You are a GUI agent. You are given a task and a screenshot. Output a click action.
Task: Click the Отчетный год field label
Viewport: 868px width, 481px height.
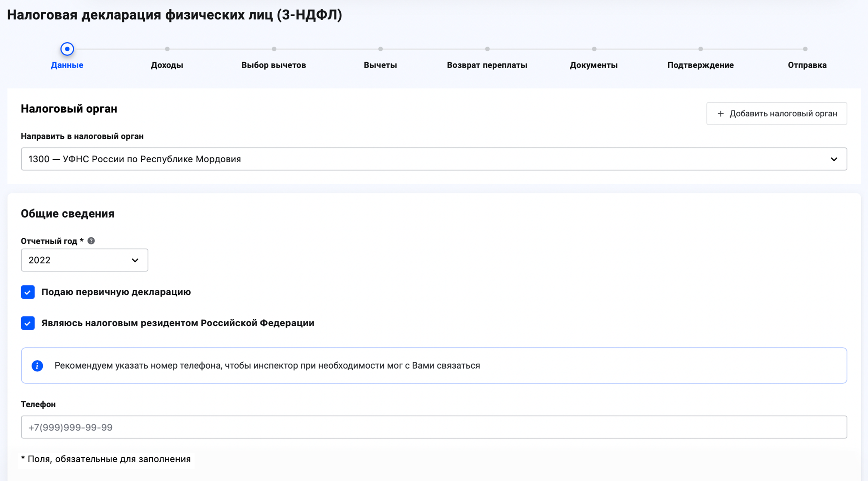coord(52,241)
